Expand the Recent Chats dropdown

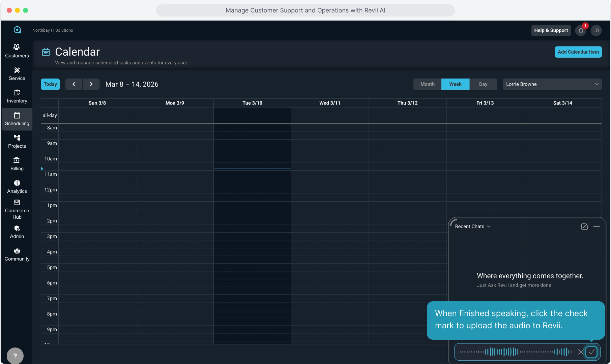[472, 226]
